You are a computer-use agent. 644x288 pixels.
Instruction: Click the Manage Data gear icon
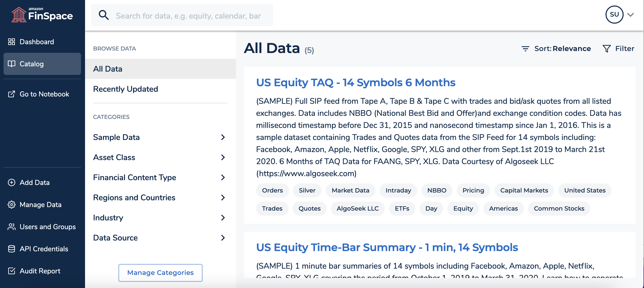[12, 205]
